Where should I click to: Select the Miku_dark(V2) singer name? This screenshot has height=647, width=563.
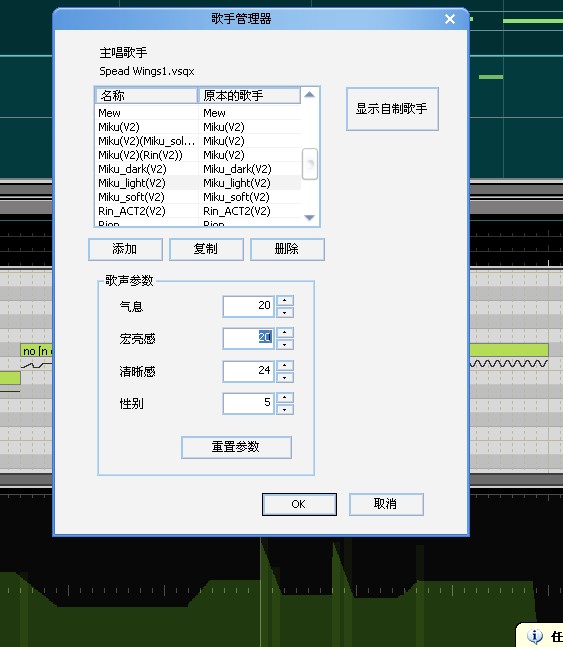coord(132,169)
